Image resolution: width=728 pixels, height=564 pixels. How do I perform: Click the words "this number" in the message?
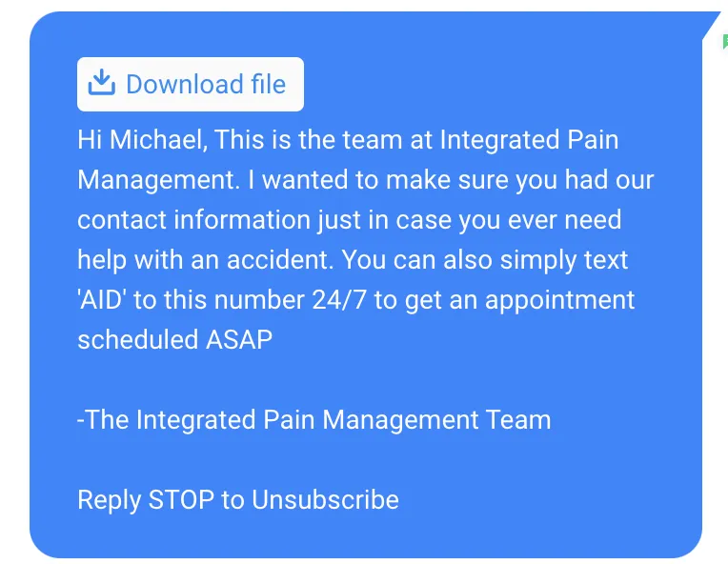234,299
